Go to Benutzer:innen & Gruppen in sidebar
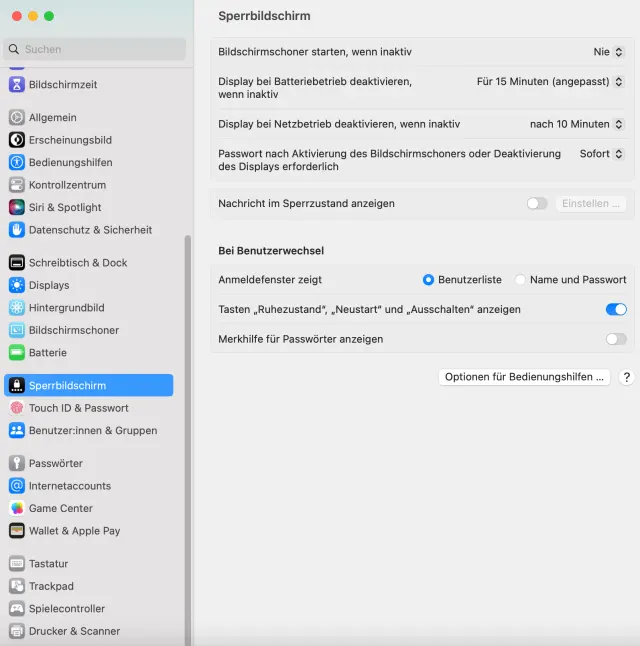640x646 pixels. pyautogui.click(x=92, y=431)
